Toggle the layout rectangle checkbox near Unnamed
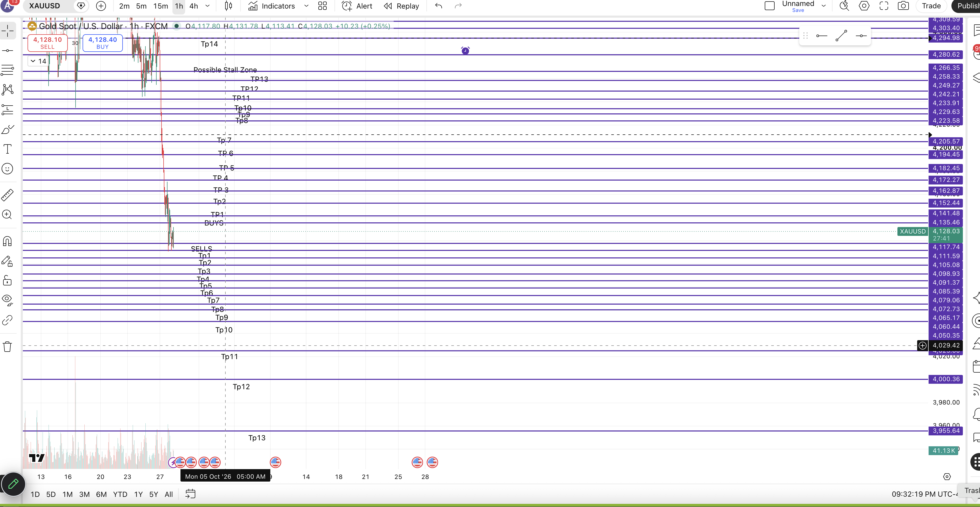Screen dimensions: 980x507 pos(770,6)
